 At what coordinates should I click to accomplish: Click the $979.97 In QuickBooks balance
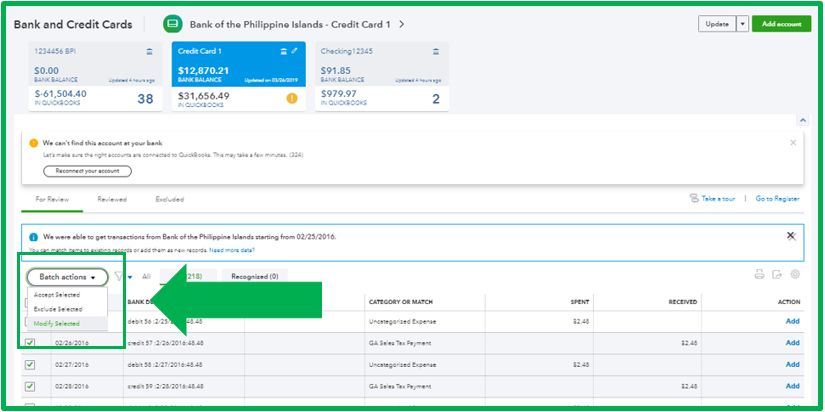pyautogui.click(x=338, y=94)
